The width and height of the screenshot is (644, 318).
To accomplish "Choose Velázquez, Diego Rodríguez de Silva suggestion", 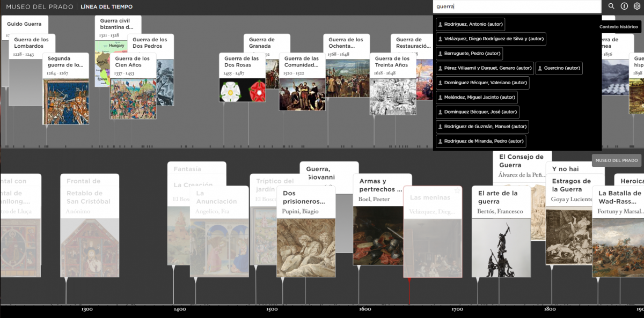I will 491,39.
